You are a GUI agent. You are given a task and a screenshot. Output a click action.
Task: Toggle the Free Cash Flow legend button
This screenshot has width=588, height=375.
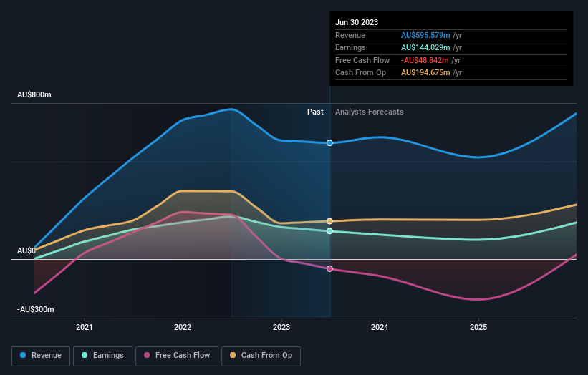(x=177, y=356)
